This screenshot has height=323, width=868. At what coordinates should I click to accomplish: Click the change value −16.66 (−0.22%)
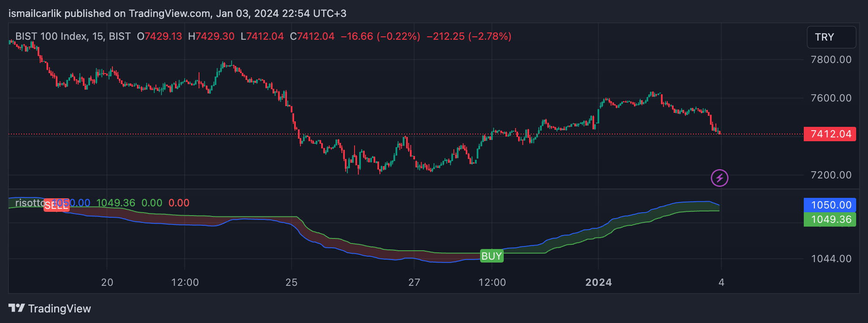380,36
